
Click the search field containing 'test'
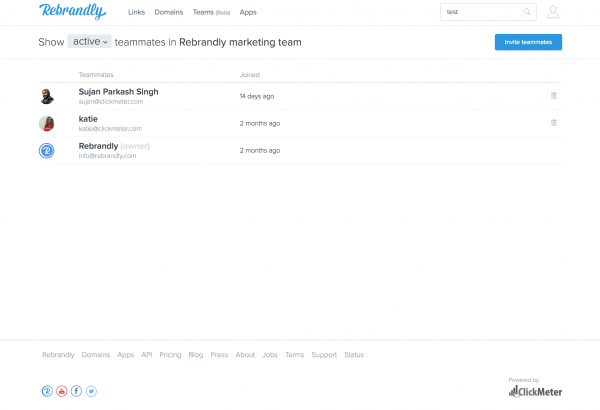480,12
